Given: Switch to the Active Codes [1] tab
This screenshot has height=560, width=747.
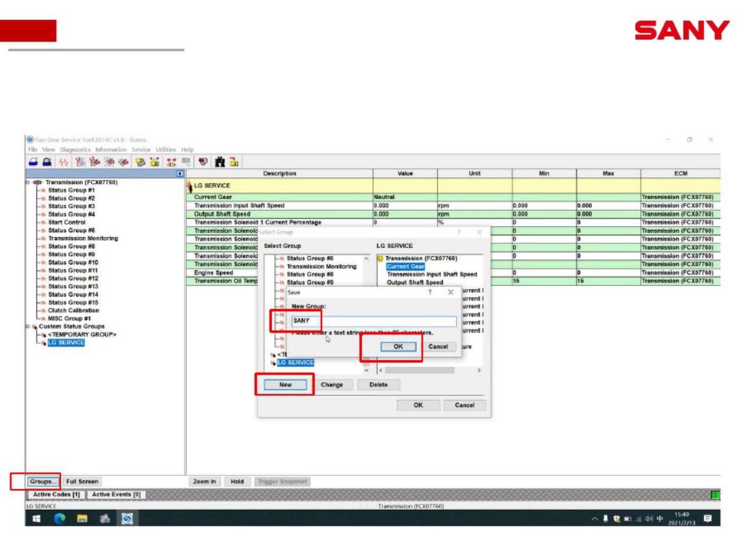Looking at the screenshot, I should point(56,494).
